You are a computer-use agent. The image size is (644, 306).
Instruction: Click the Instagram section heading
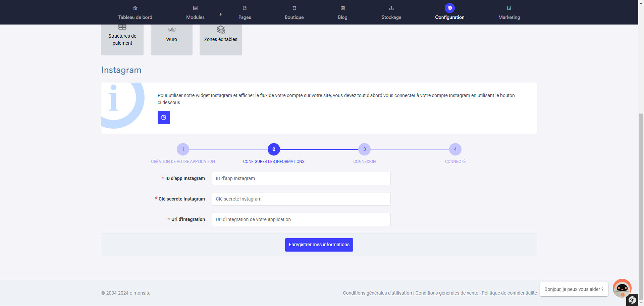tap(121, 70)
